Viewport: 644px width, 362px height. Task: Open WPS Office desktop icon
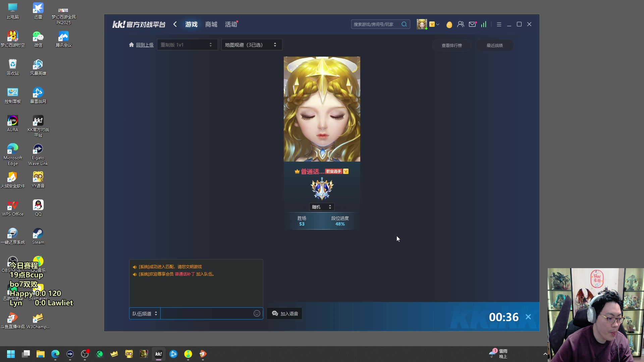(13, 208)
